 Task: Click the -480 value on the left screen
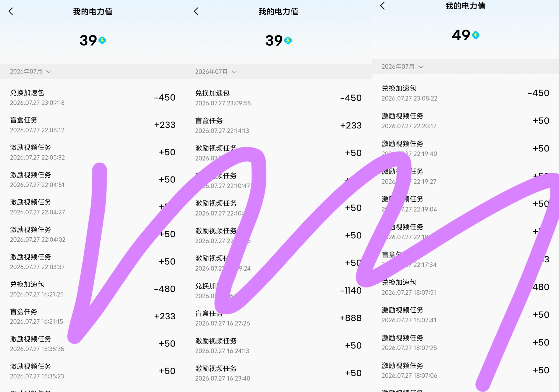click(x=165, y=289)
